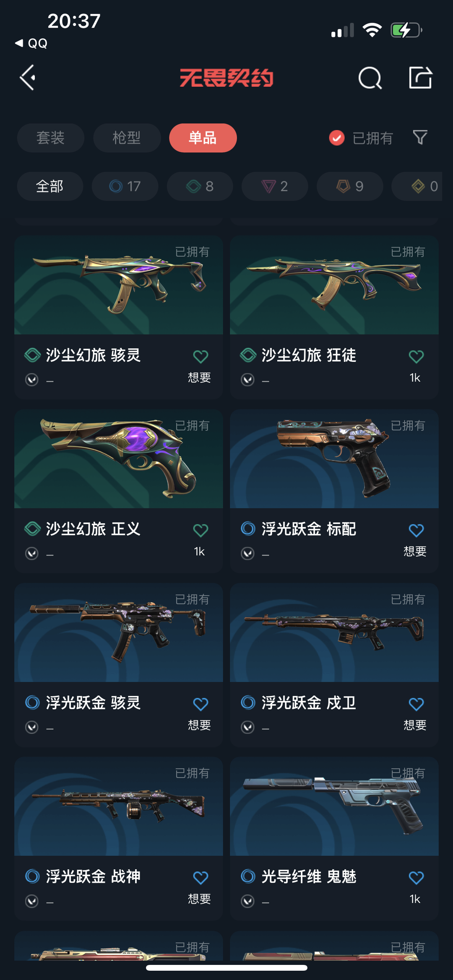Select the 全部 filter chip
This screenshot has height=980, width=453.
coord(50,186)
